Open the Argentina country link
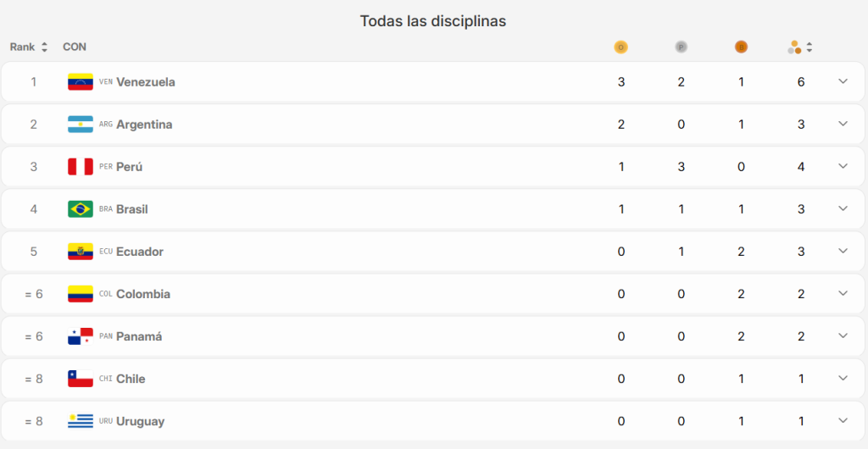The image size is (868, 449). point(144,125)
